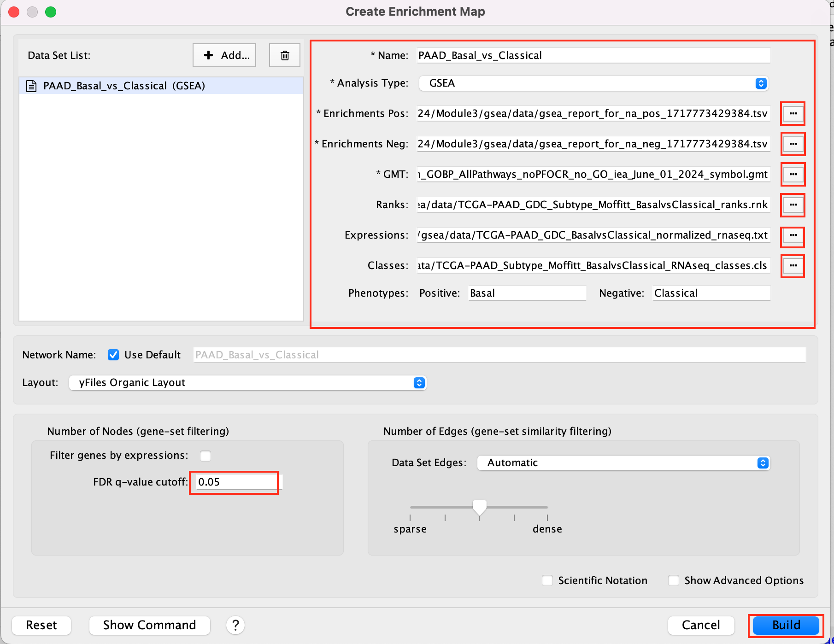
Task: Select PAAD_Basal_vs_Classical (GSEA) in data set list
Action: pyautogui.click(x=124, y=86)
